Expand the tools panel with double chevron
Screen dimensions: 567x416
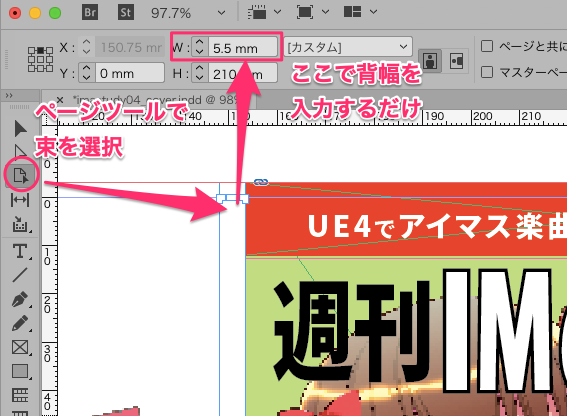coord(9,95)
